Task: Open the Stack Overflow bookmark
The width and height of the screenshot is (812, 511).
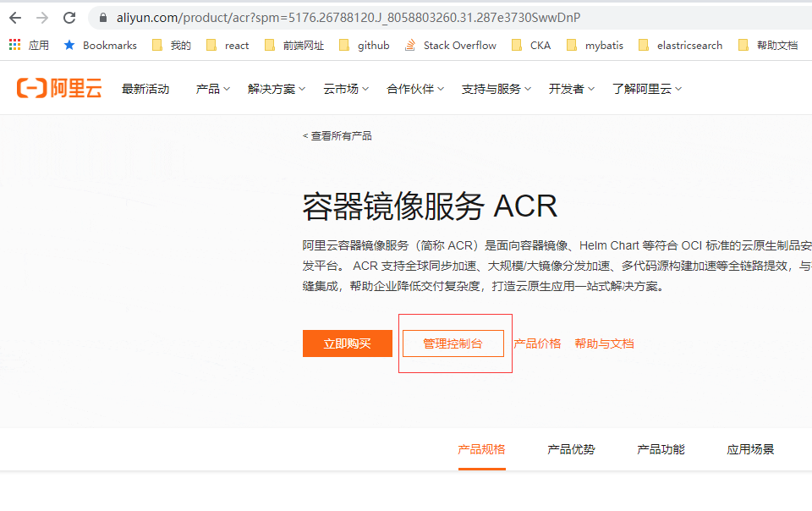Action: [x=450, y=46]
